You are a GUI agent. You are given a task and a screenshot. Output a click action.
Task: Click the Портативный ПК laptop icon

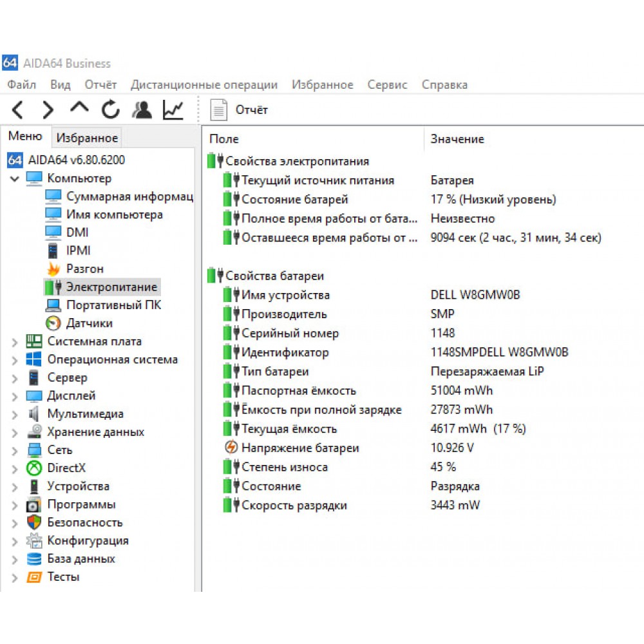[53, 305]
